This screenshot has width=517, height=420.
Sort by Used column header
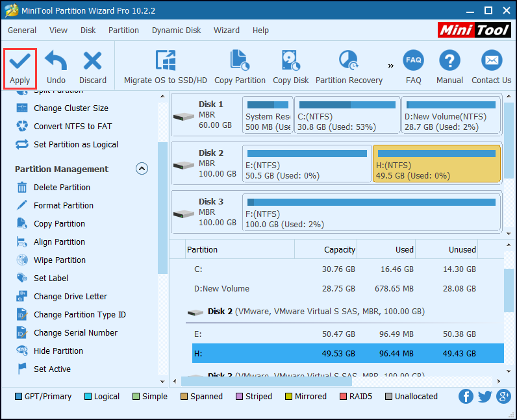(386, 249)
